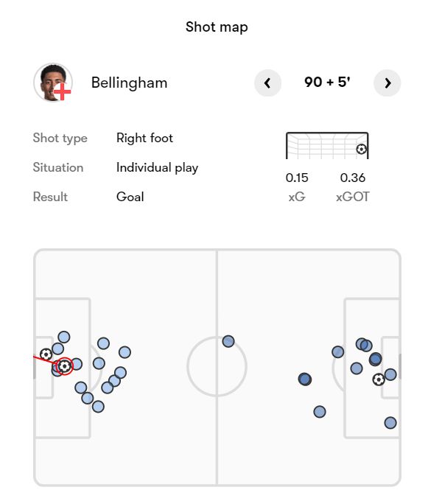Open Bellingham's player avatar
The width and height of the screenshot is (428, 504).
tap(53, 83)
